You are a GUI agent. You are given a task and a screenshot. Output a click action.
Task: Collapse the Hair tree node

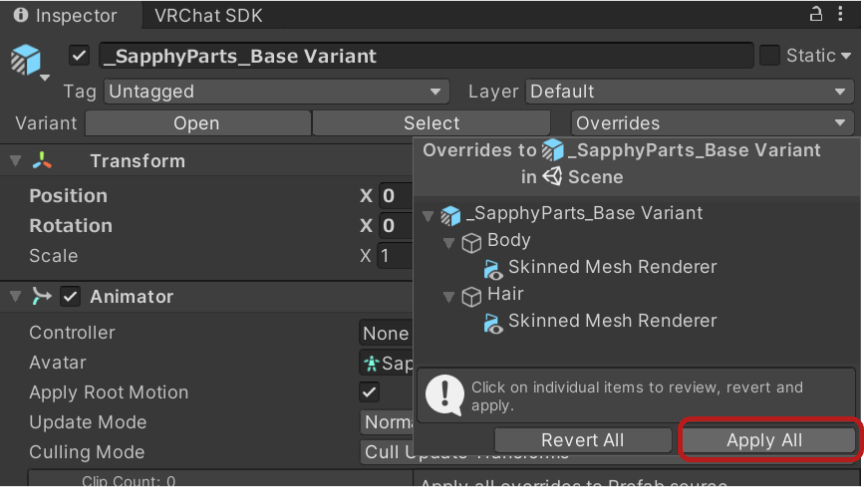(449, 297)
